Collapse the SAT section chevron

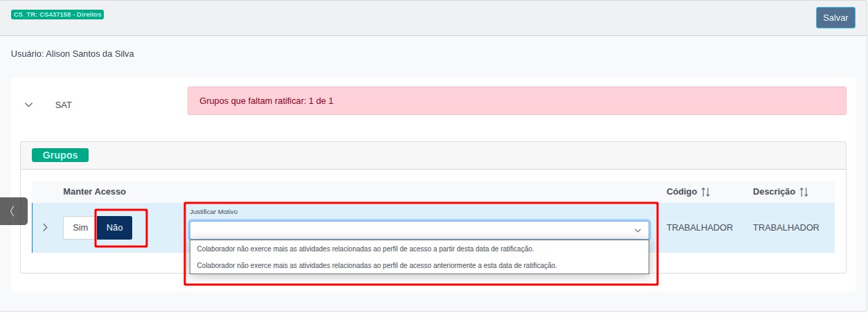tap(28, 105)
